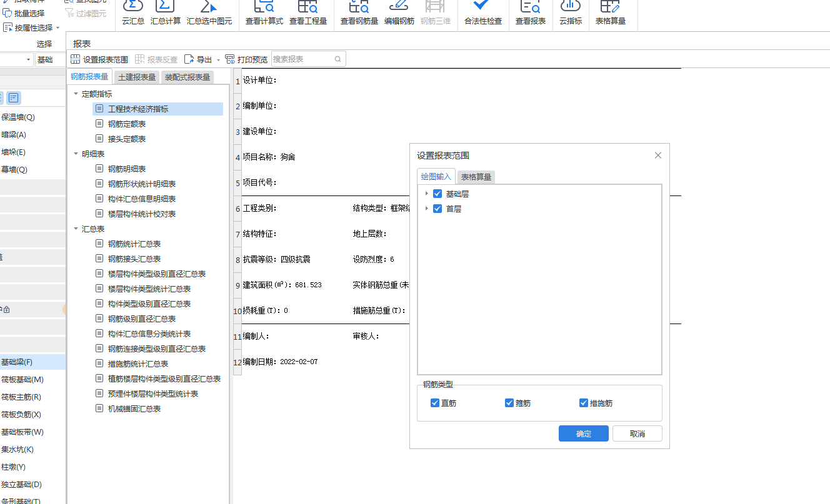Click list-view icon above component list

(x=14, y=97)
